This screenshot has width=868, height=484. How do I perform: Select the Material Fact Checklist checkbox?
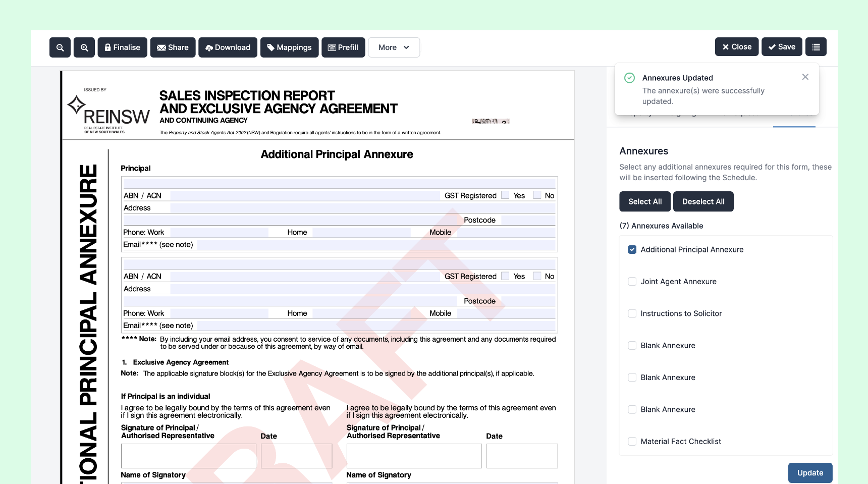click(632, 442)
